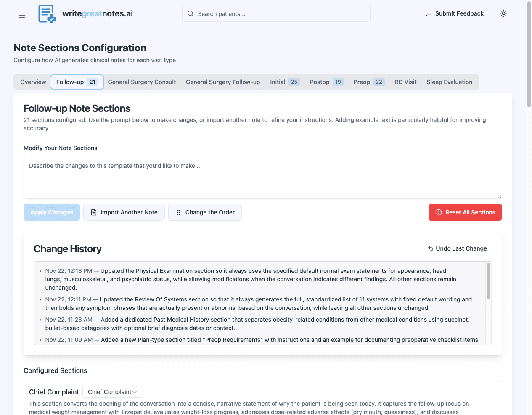532x415 pixels.
Task: Click the Import Another Note document icon
Action: pyautogui.click(x=94, y=212)
